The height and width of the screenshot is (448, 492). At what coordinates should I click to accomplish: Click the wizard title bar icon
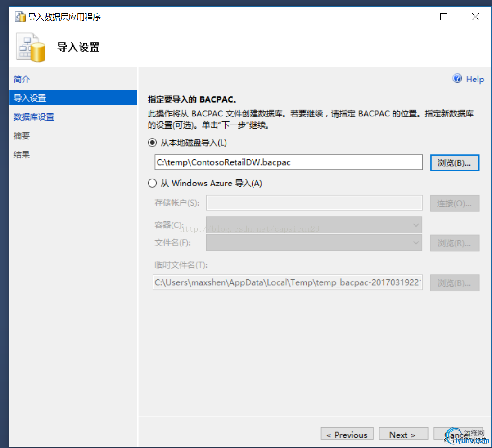point(20,17)
